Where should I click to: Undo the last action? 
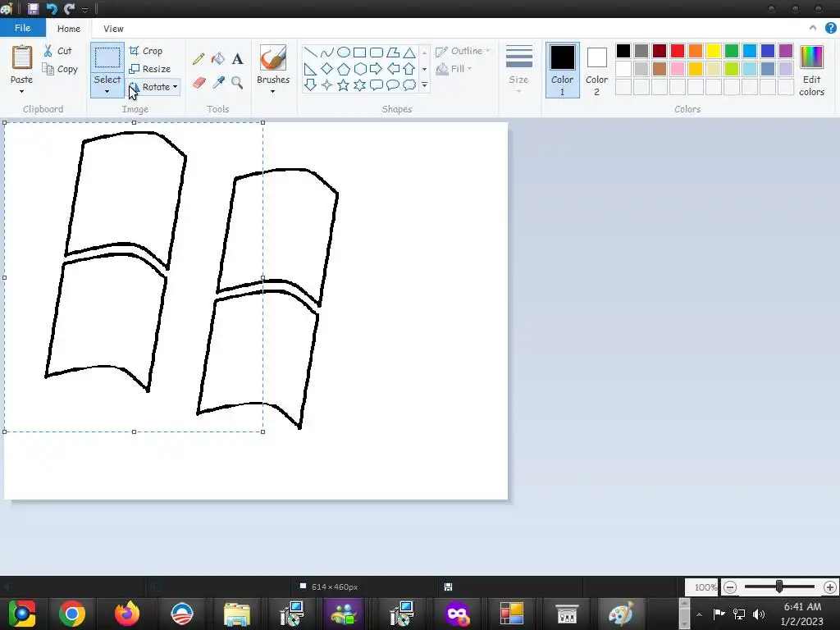(52, 8)
